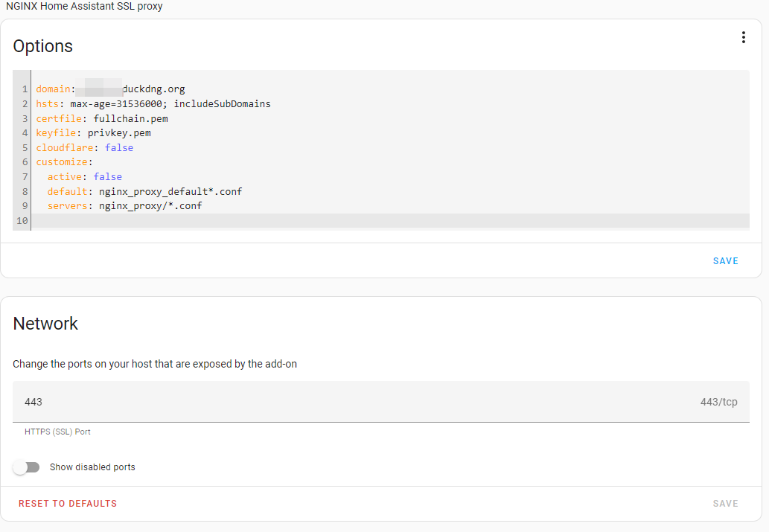Click Reset to Defaults in Network
This screenshot has width=769, height=532.
coord(68,504)
